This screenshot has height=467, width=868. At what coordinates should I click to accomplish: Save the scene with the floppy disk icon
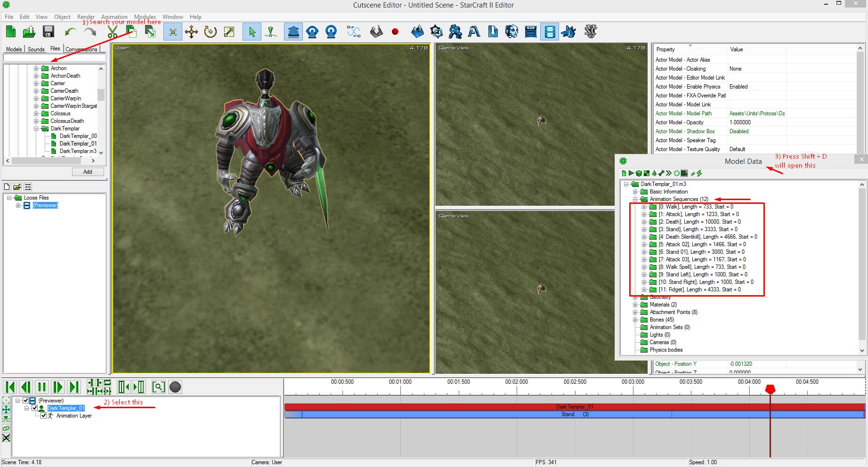pyautogui.click(x=48, y=32)
